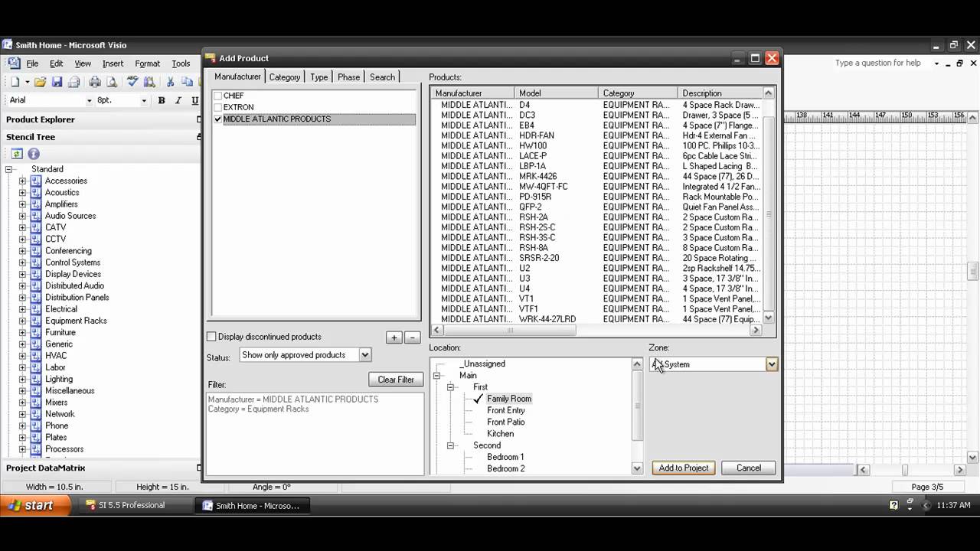Click the Print icon in Visio toolbar
This screenshot has height=551, width=980.
click(x=95, y=82)
